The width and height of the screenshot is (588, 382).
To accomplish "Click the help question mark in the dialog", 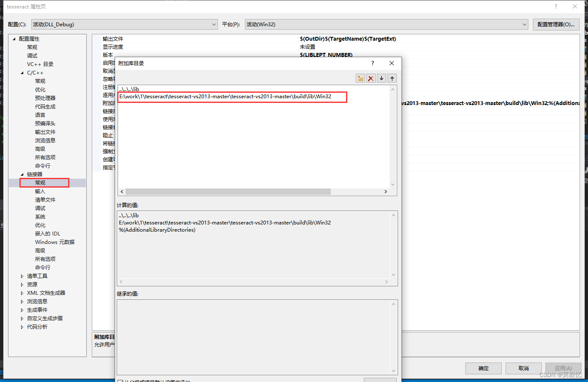I will (372, 63).
